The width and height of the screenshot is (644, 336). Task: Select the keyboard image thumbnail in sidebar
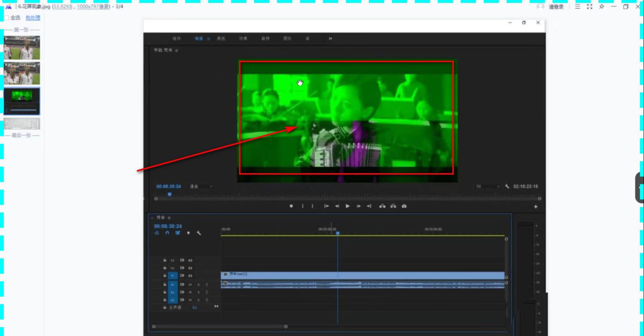22,124
